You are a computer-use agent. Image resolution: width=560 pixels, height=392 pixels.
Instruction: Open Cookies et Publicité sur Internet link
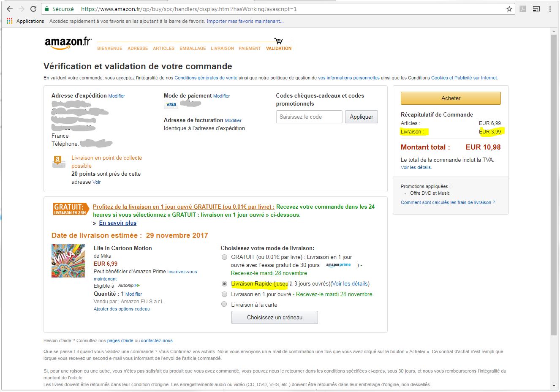[464, 78]
